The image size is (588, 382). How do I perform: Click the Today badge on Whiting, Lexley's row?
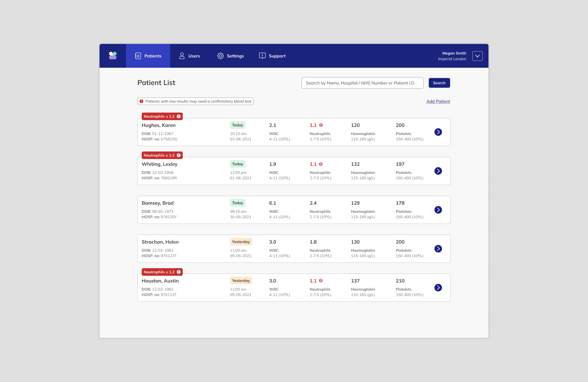point(237,164)
